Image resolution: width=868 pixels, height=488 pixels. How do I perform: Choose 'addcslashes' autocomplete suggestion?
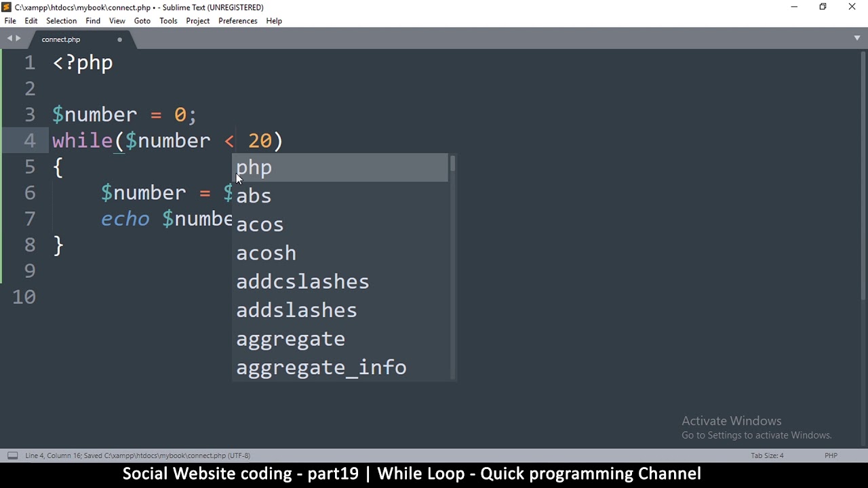(340, 281)
